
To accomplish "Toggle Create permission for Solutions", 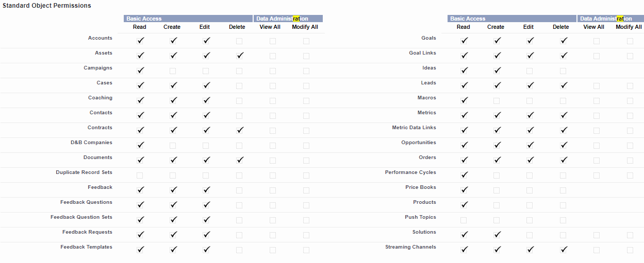I will tap(497, 235).
